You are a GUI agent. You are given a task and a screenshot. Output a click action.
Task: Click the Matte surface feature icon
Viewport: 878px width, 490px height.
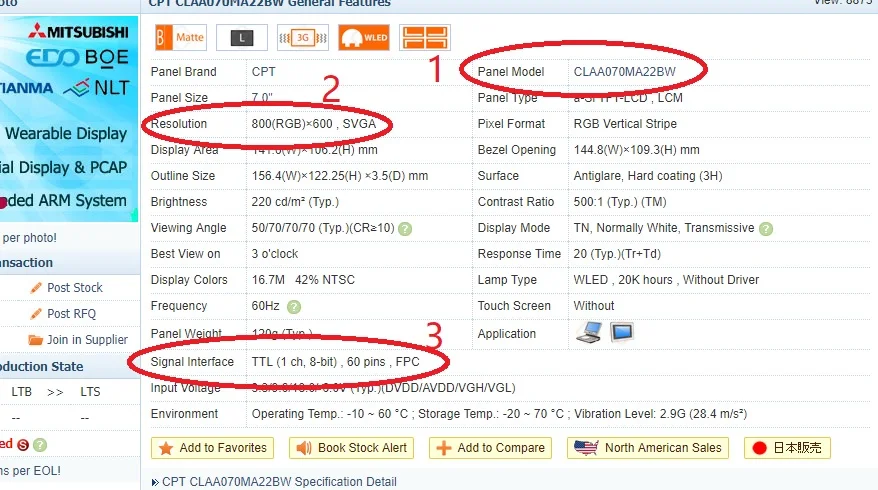(181, 38)
